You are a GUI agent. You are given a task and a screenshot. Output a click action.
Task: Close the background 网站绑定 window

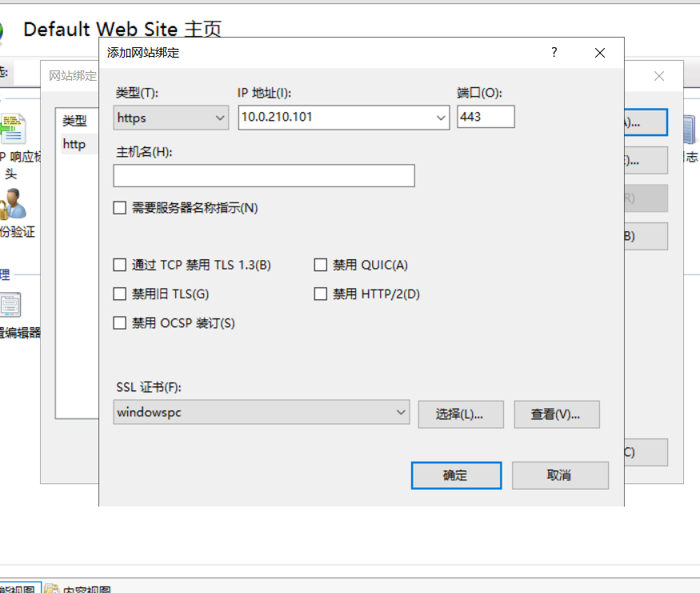[659, 76]
